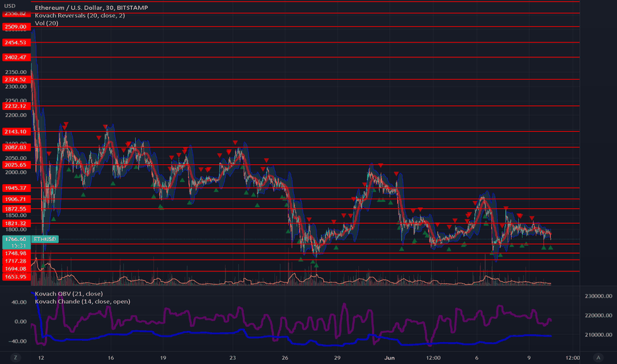This screenshot has height=364, width=617.
Task: Click the 210000.00 OBV scale value
Action: (x=598, y=335)
